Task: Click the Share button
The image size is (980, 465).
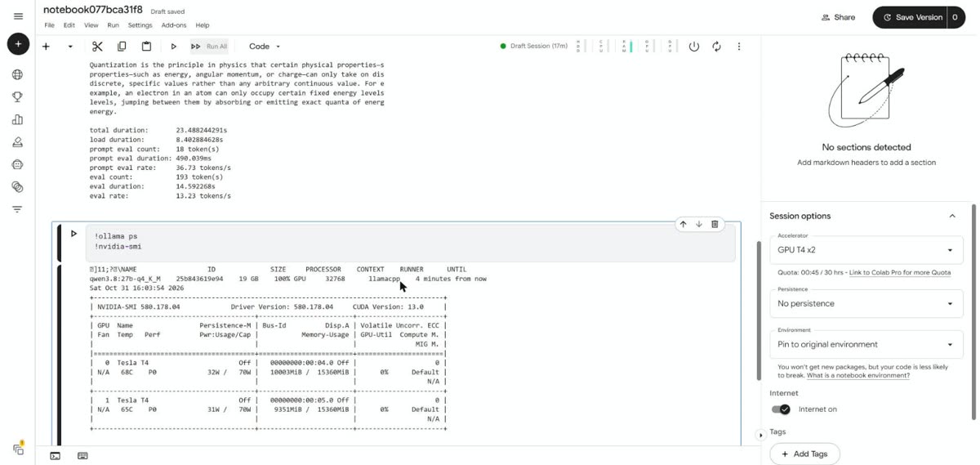Action: tap(838, 17)
